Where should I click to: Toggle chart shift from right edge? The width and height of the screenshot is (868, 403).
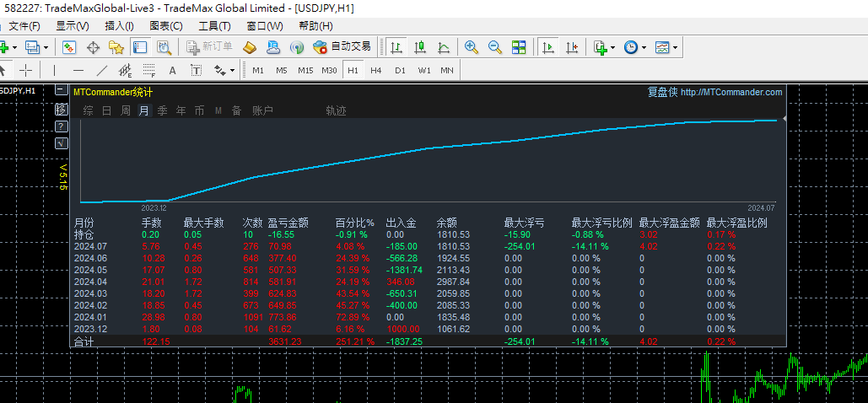click(x=572, y=47)
